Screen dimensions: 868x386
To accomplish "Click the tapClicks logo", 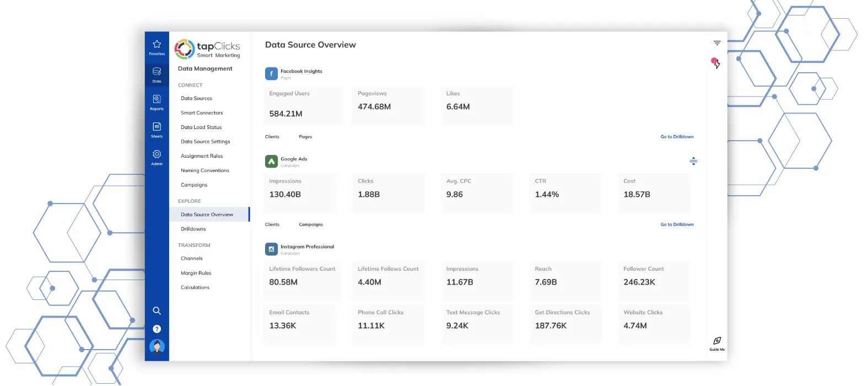I will pos(208,49).
